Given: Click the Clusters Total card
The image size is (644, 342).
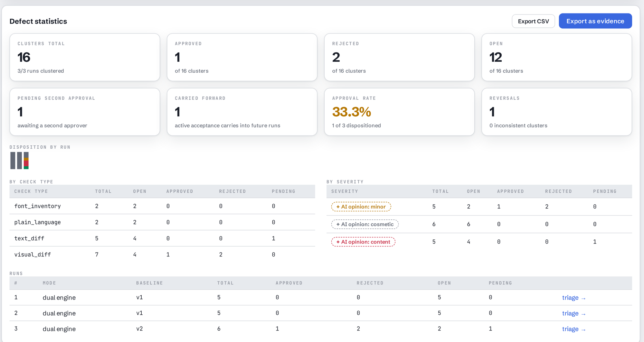Looking at the screenshot, I should [x=85, y=57].
